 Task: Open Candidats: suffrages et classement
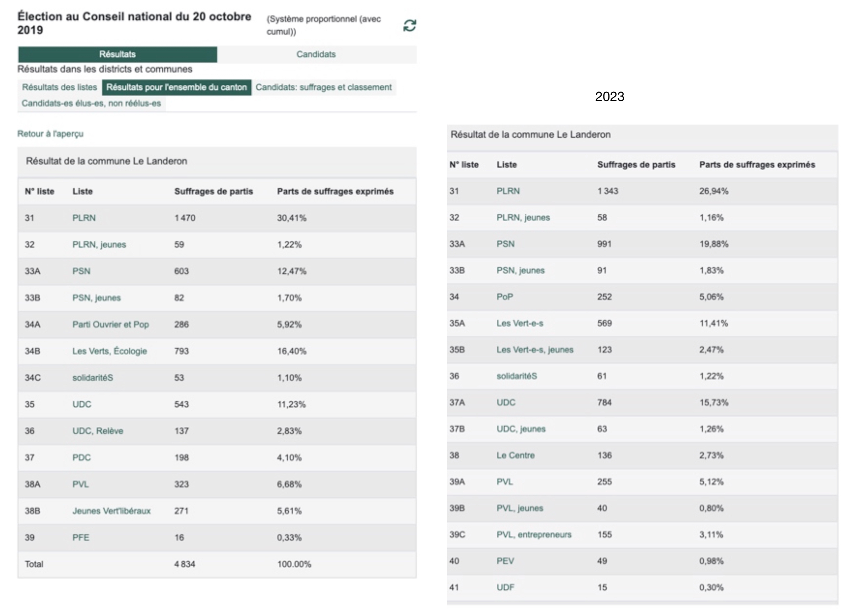(x=324, y=87)
